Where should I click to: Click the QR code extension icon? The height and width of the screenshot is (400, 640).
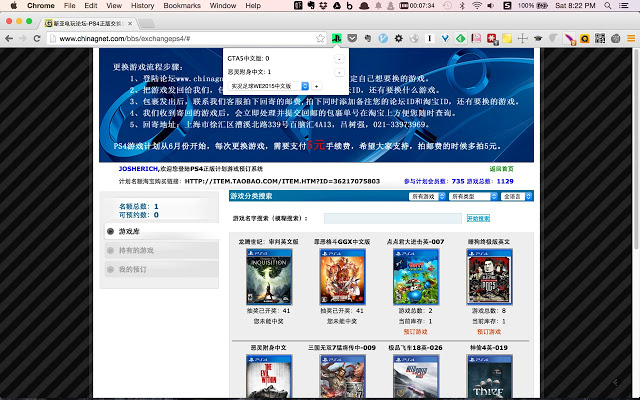click(600, 38)
